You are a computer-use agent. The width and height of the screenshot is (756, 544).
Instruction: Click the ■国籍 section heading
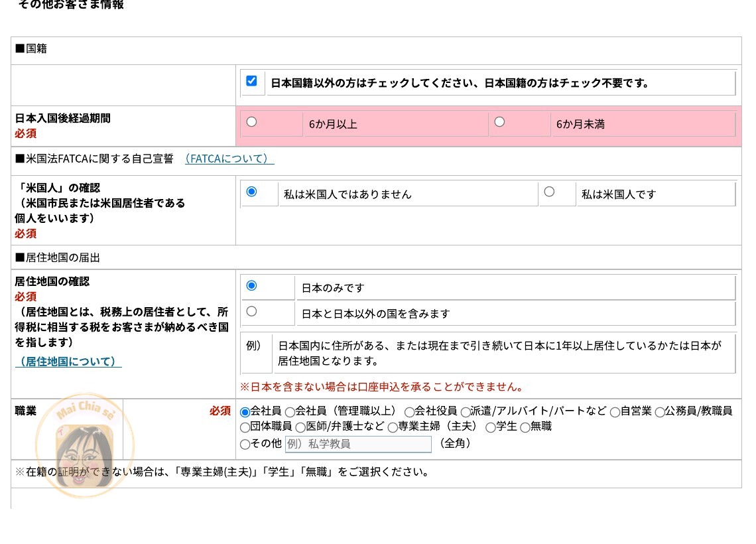31,48
